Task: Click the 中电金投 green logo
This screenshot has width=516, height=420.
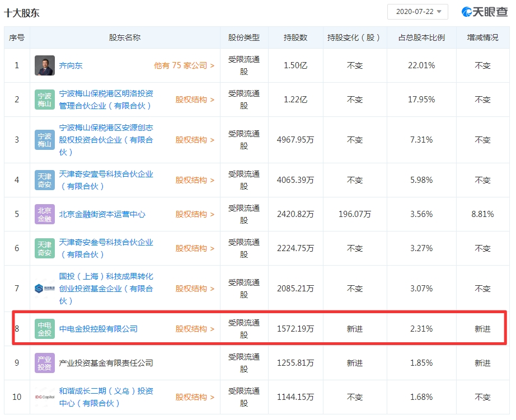Action: 45,329
